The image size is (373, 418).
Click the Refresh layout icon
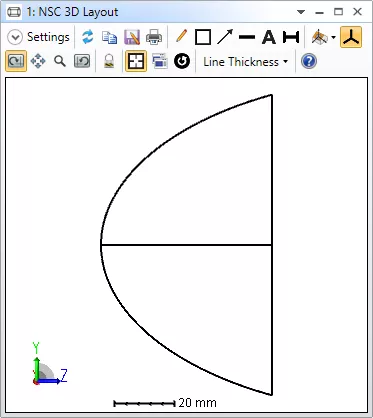tap(88, 37)
